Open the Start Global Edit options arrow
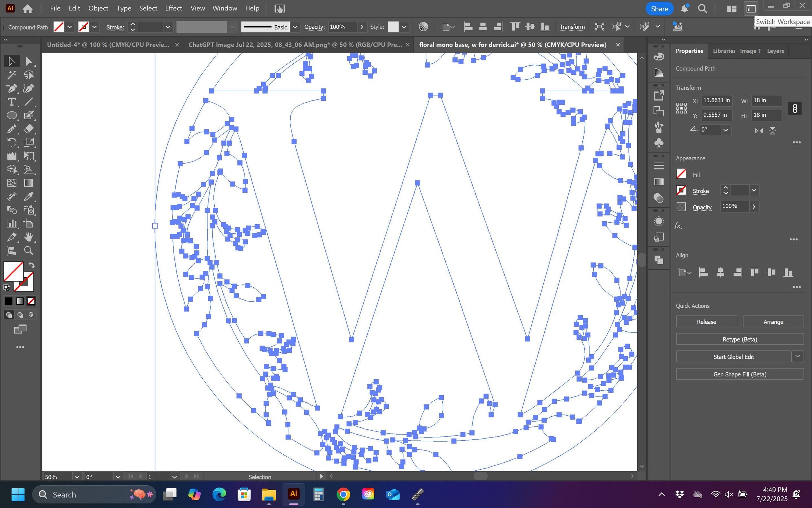812x508 pixels. [x=798, y=356]
